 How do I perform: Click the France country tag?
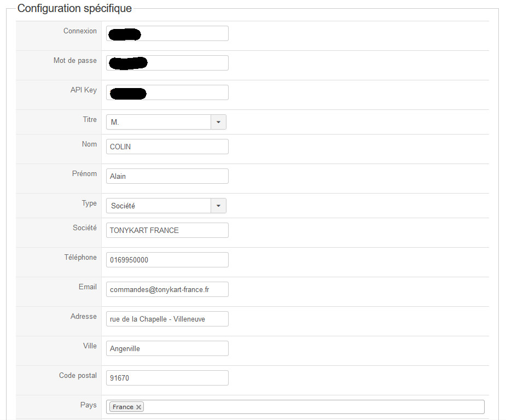tap(123, 407)
